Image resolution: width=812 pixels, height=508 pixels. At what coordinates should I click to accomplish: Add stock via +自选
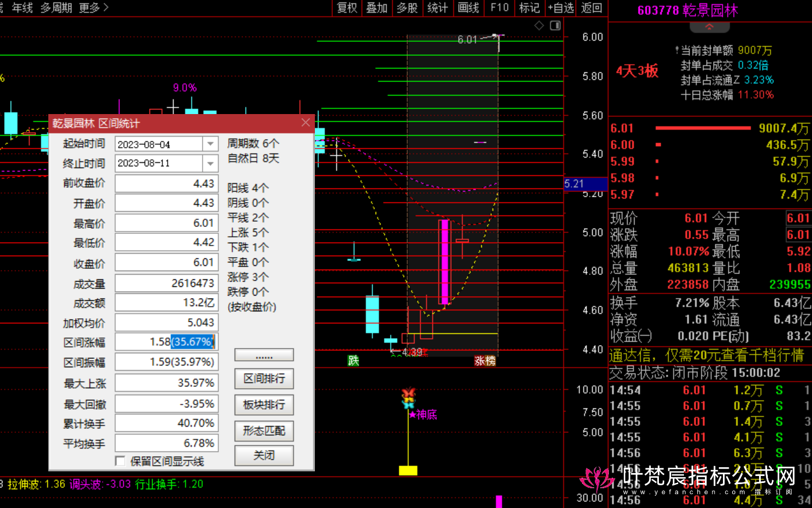[x=561, y=8]
